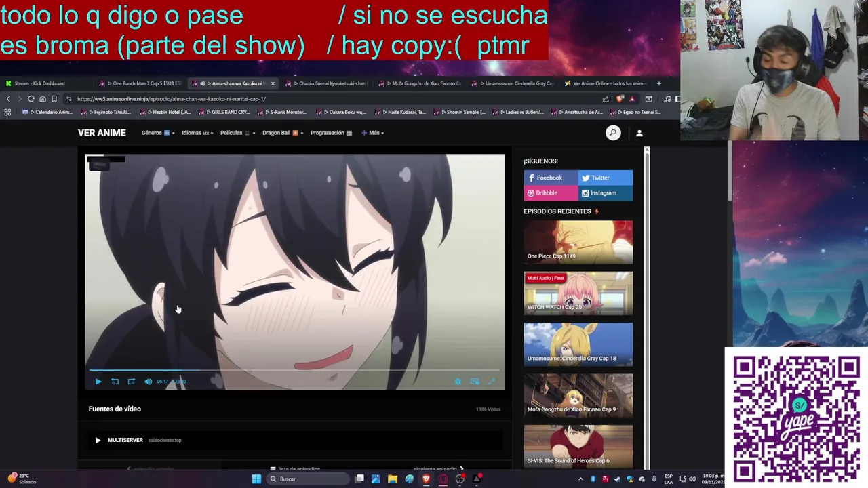This screenshot has width=868, height=488.
Task: Open the Windows Start menu
Action: tap(256, 479)
